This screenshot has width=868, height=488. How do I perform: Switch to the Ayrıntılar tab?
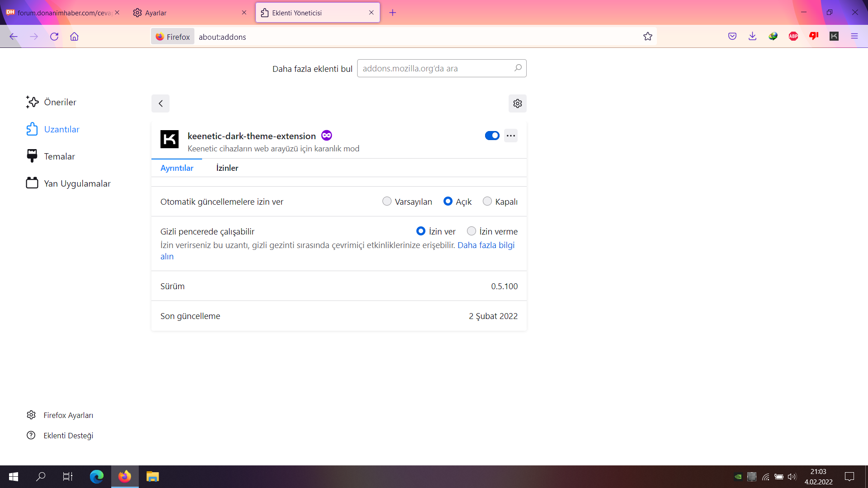point(177,168)
